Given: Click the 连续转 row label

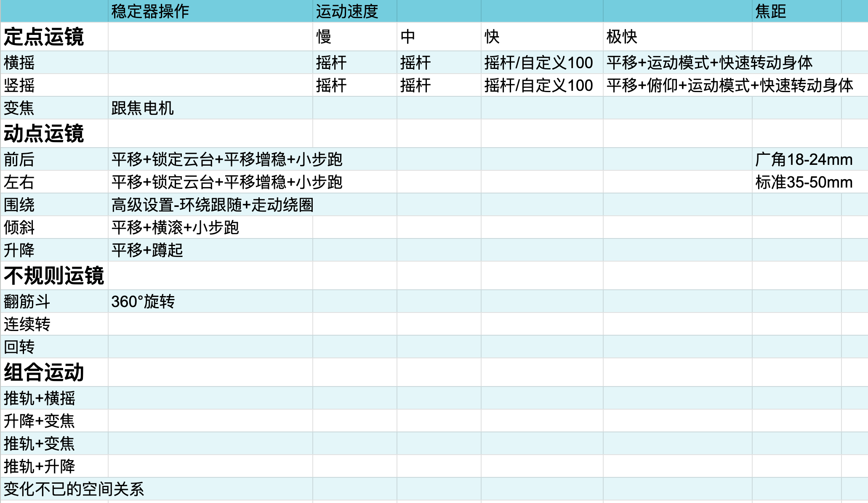Looking at the screenshot, I should 54,324.
